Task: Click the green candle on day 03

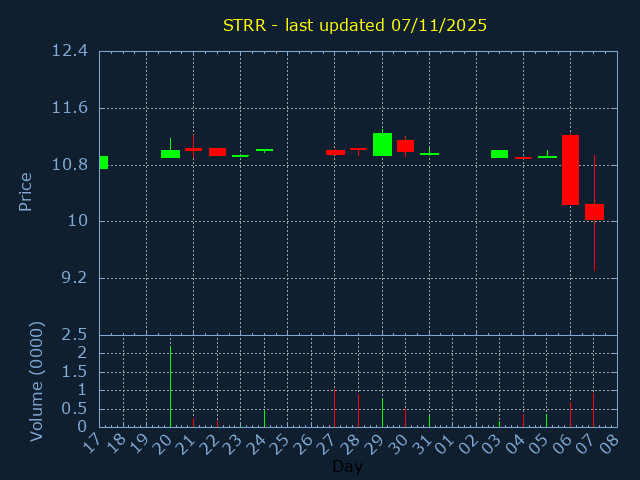Action: pos(499,154)
